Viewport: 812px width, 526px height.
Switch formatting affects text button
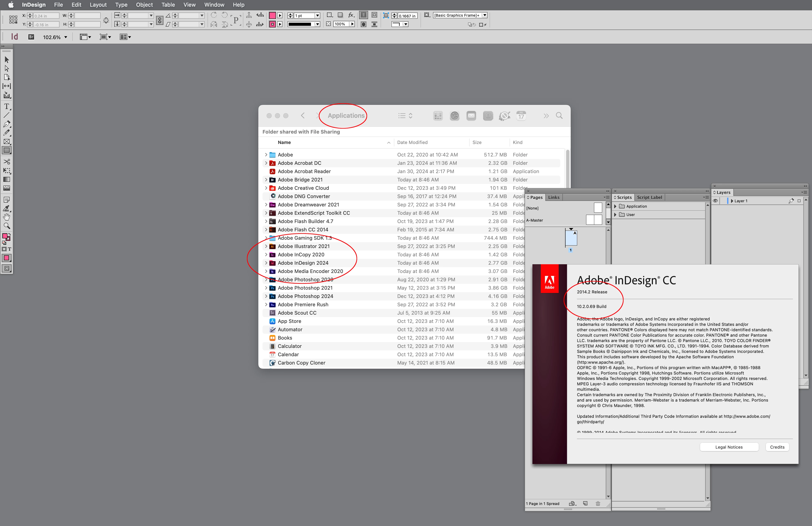[10, 249]
